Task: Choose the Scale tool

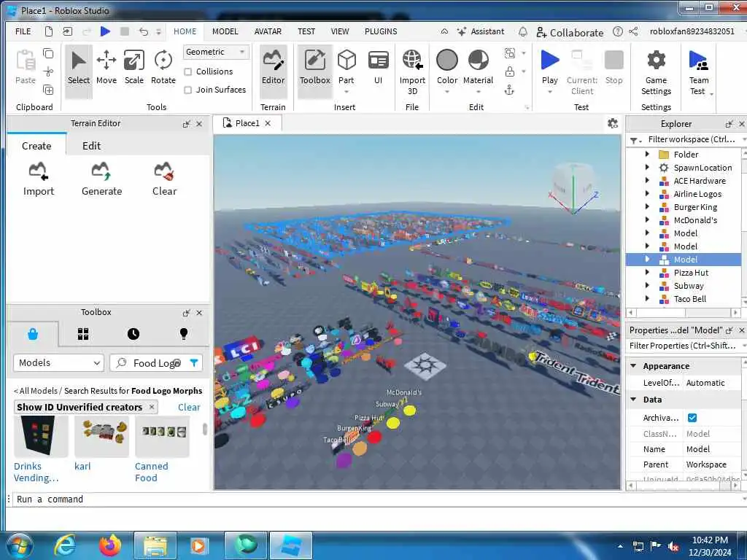Action: tap(134, 68)
